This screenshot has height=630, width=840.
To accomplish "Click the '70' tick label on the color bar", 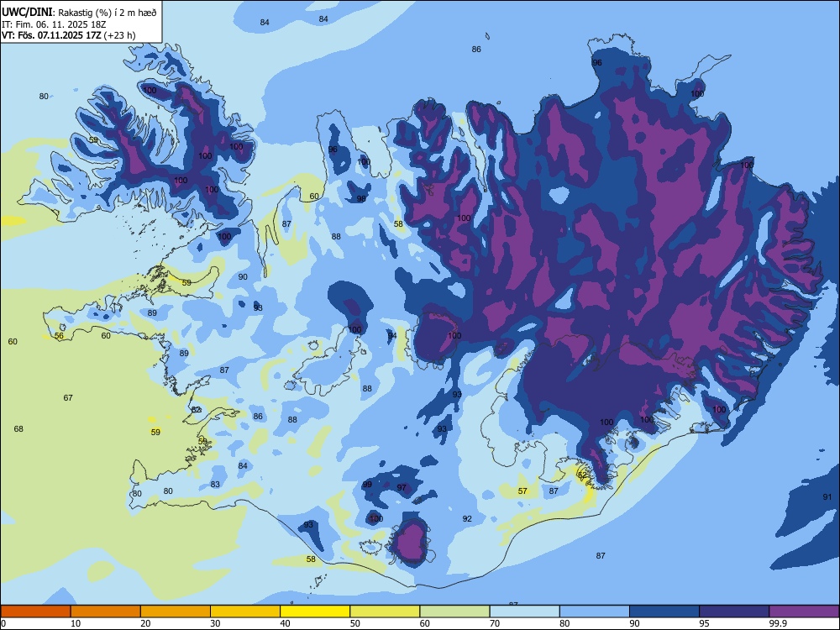I will (495, 623).
